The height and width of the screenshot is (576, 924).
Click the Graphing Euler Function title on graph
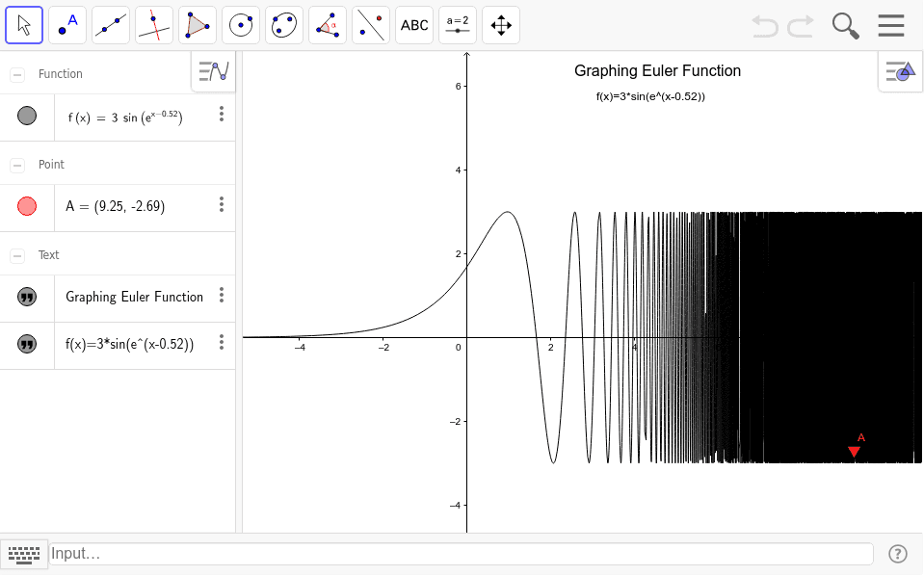[657, 71]
